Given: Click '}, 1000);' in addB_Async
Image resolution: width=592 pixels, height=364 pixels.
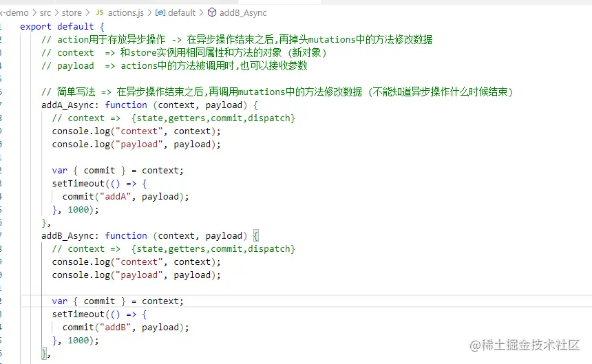Looking at the screenshot, I should [x=76, y=341].
